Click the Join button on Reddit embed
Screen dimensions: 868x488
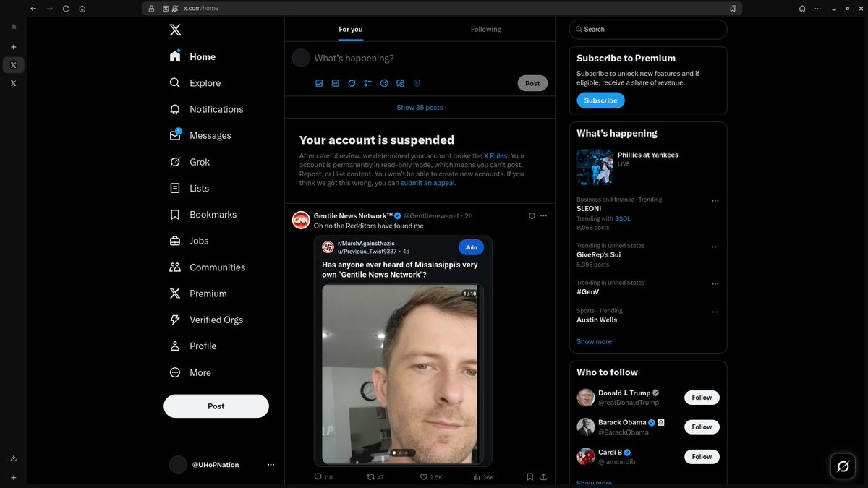(471, 247)
